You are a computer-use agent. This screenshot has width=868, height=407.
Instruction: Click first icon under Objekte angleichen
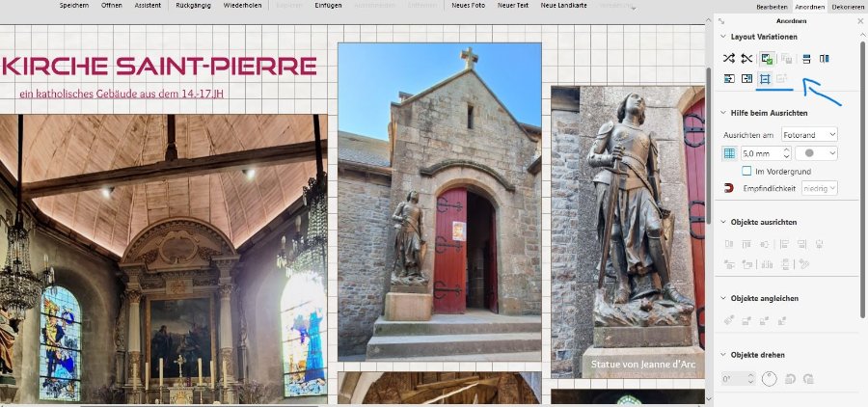tap(729, 320)
